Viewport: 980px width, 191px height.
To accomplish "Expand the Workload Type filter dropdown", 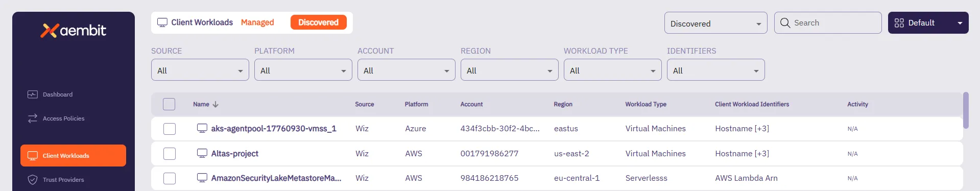I will point(613,70).
